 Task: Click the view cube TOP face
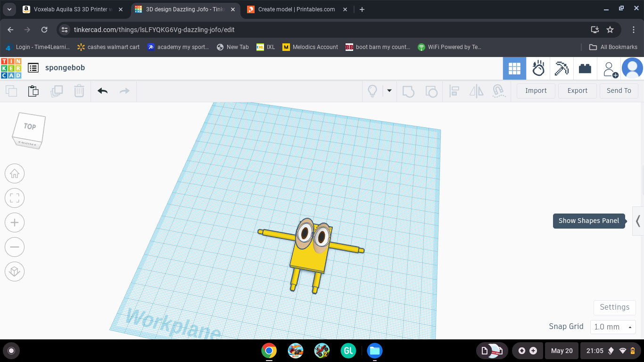coord(30,126)
